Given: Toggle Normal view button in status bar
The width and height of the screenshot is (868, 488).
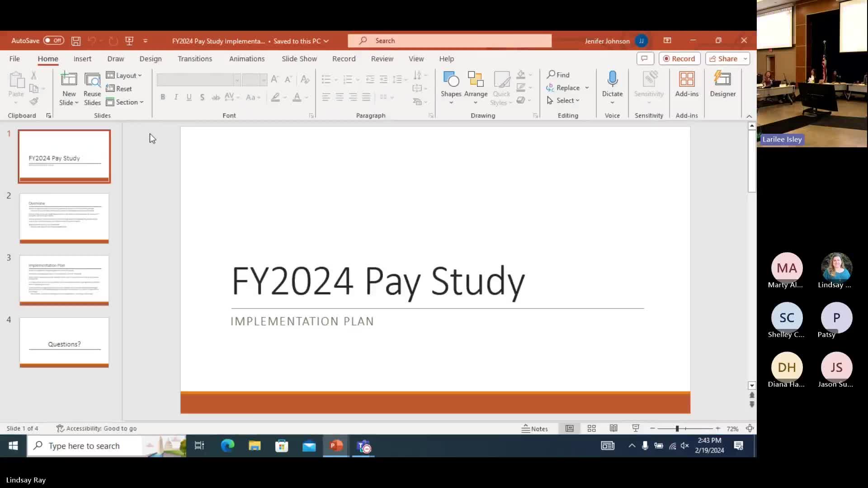Looking at the screenshot, I should pyautogui.click(x=569, y=428).
